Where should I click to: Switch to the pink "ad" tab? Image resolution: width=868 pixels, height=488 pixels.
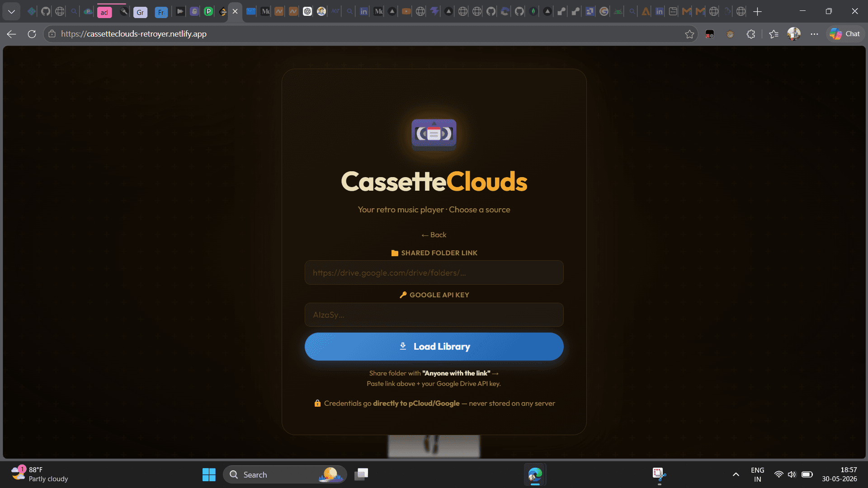(104, 12)
